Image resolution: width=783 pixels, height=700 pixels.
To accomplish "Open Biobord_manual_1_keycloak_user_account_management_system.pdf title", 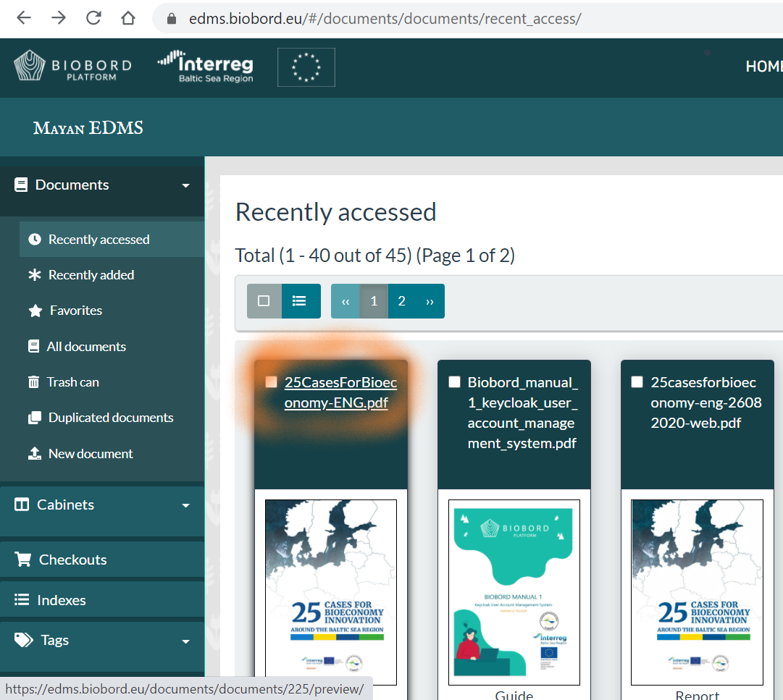I will pyautogui.click(x=522, y=413).
